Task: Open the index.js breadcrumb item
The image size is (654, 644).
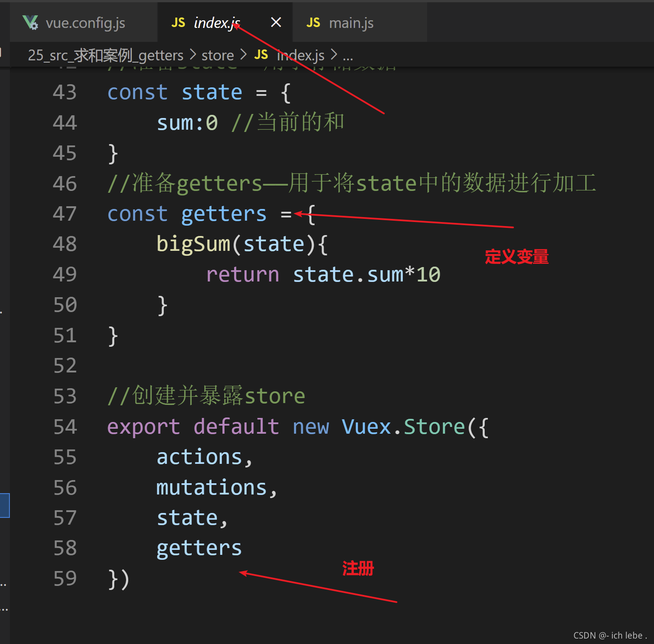Action: coord(301,55)
